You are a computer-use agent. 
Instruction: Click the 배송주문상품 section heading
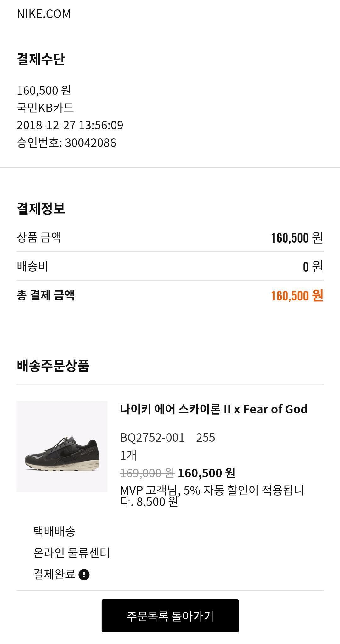click(x=53, y=366)
